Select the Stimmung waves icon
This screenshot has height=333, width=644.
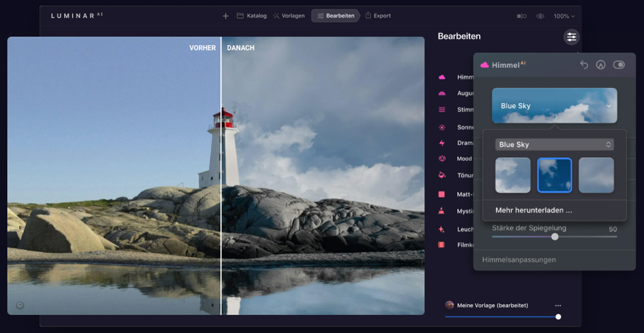(x=442, y=109)
